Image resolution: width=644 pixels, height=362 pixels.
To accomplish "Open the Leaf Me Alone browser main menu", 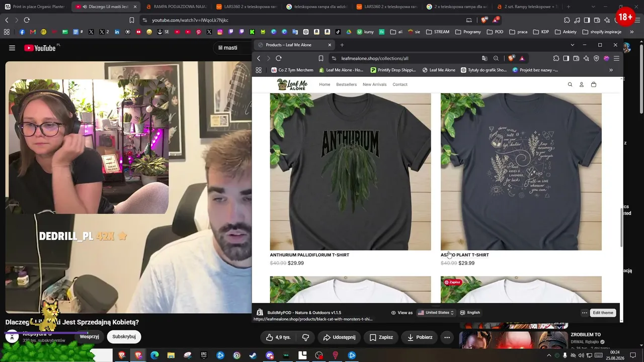I will 616,58.
